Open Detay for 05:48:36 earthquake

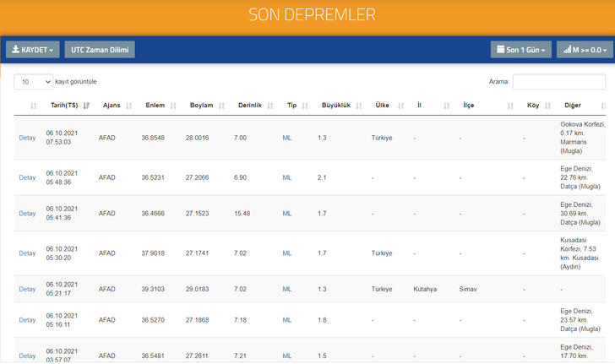pyautogui.click(x=27, y=177)
